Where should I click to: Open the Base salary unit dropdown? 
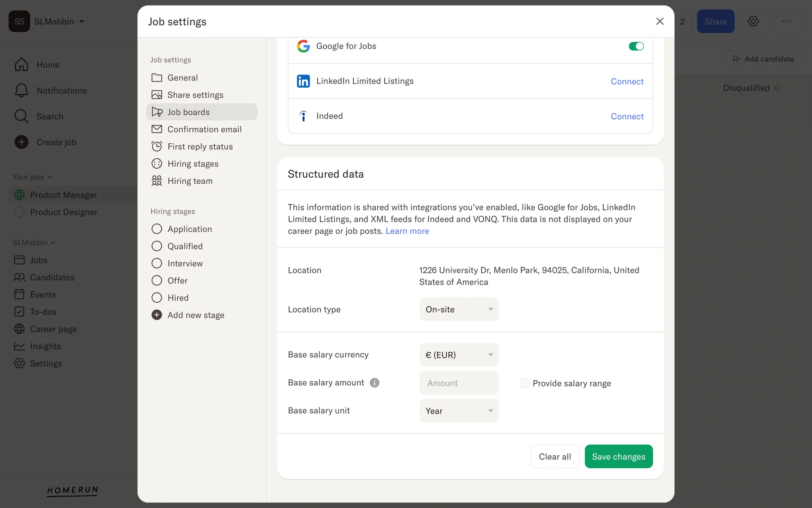click(459, 411)
